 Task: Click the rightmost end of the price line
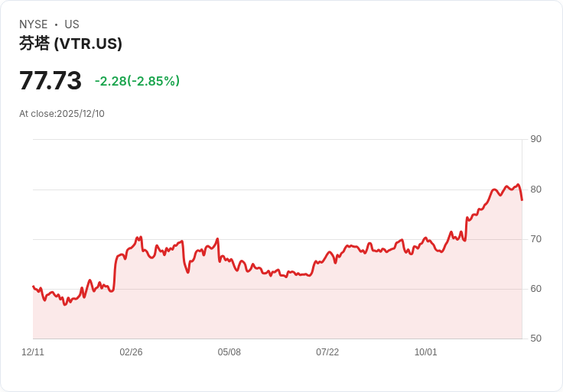tap(522, 200)
